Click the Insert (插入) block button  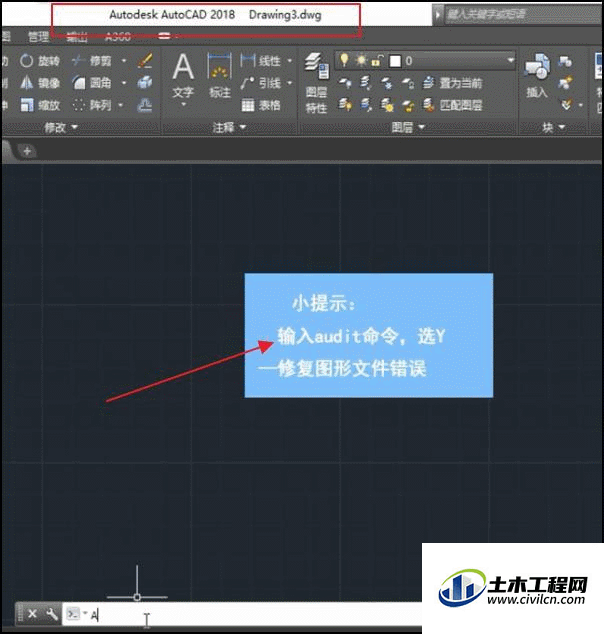pyautogui.click(x=536, y=76)
